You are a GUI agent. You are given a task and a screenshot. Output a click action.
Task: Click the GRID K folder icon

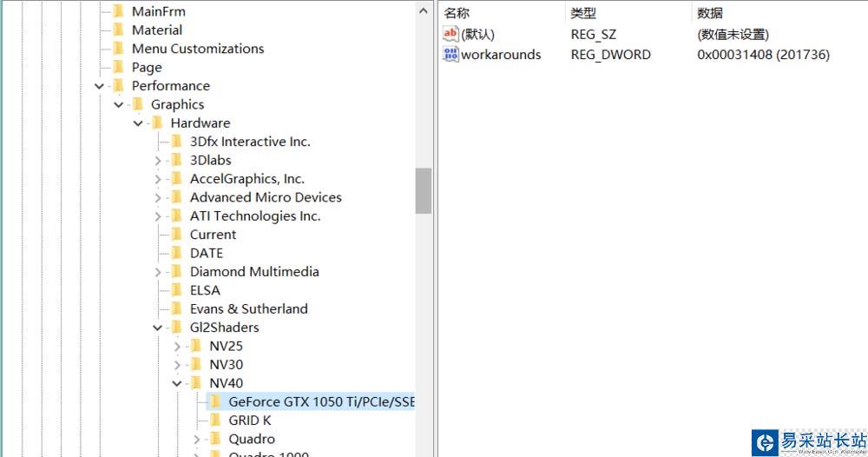215,421
